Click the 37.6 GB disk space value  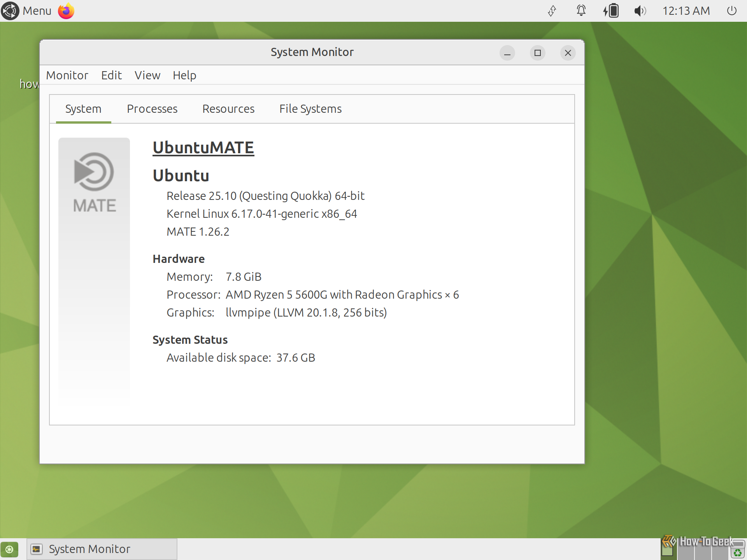pos(296,358)
